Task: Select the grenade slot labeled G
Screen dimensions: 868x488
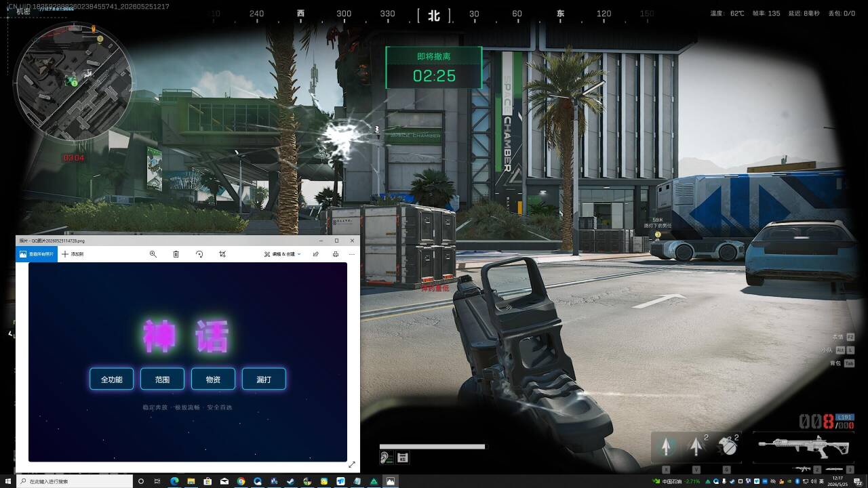Action: tap(727, 447)
